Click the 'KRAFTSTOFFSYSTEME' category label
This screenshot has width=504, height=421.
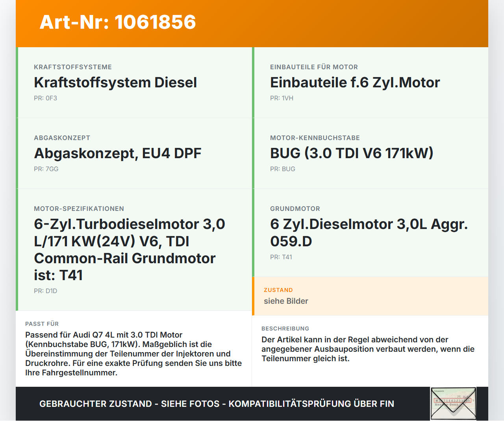(73, 67)
